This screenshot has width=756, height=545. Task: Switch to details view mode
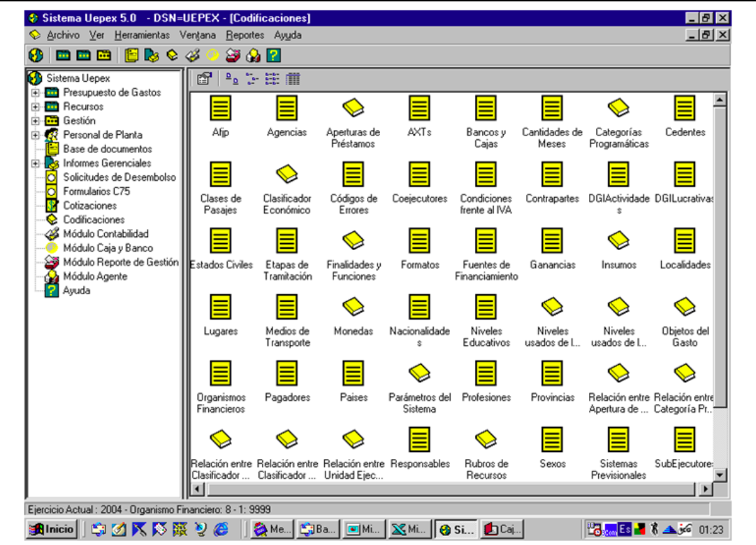point(293,80)
